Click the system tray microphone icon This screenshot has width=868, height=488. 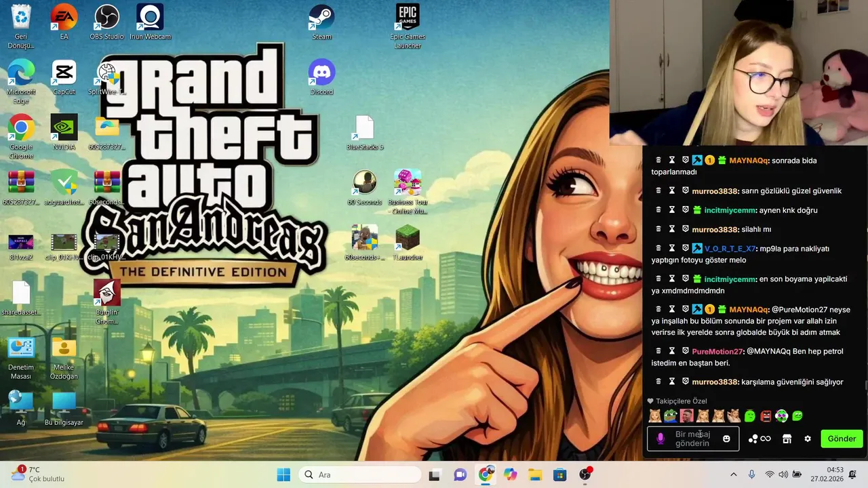751,474
